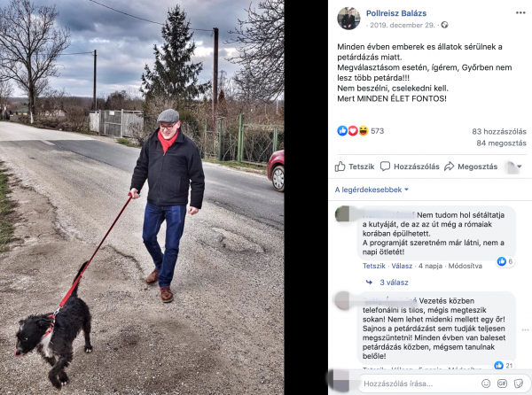The width and height of the screenshot is (532, 395).
Task: Open the GIF picker in comment box
Action: coord(502,383)
